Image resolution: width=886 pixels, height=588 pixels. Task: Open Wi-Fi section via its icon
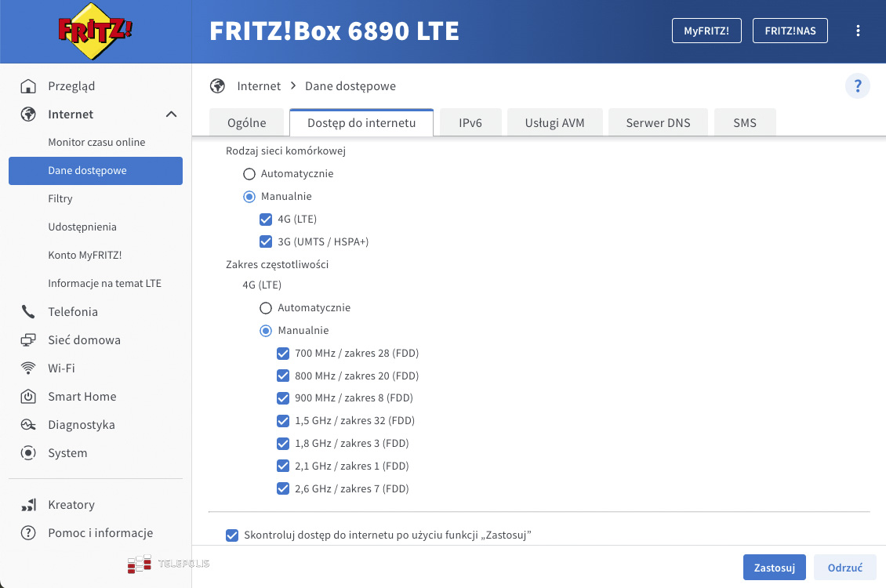click(x=28, y=368)
